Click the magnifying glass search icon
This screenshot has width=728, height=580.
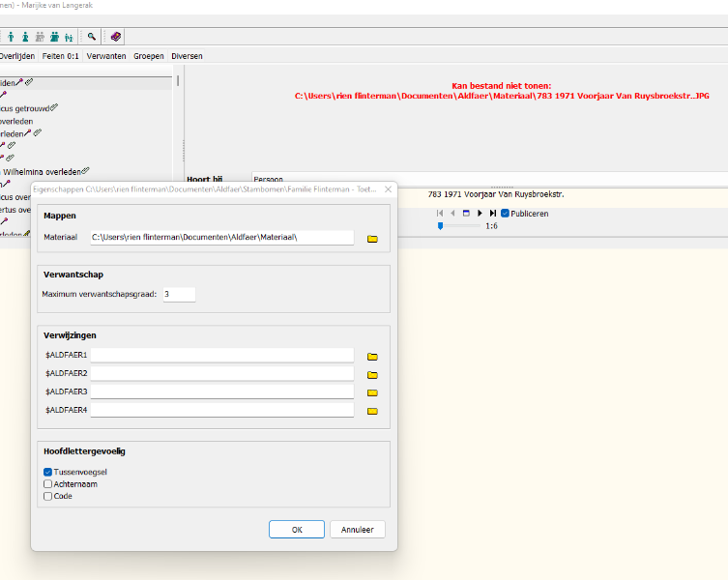[x=92, y=37]
